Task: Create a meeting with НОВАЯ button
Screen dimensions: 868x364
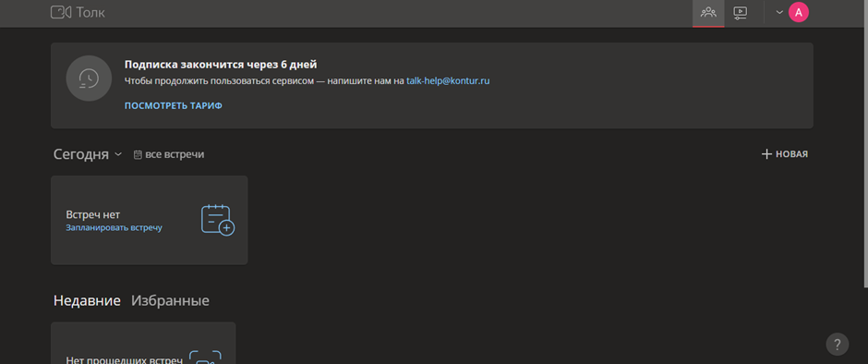Action: (784, 154)
